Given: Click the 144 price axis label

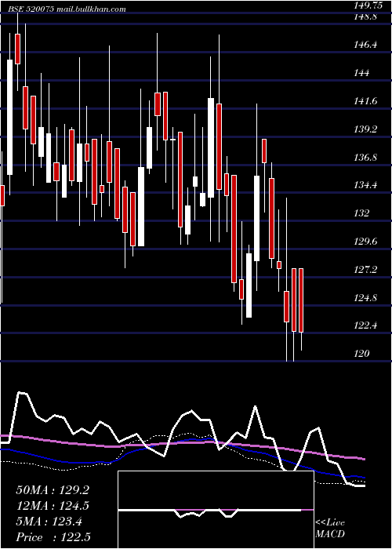Looking at the screenshot, I should (x=362, y=73).
